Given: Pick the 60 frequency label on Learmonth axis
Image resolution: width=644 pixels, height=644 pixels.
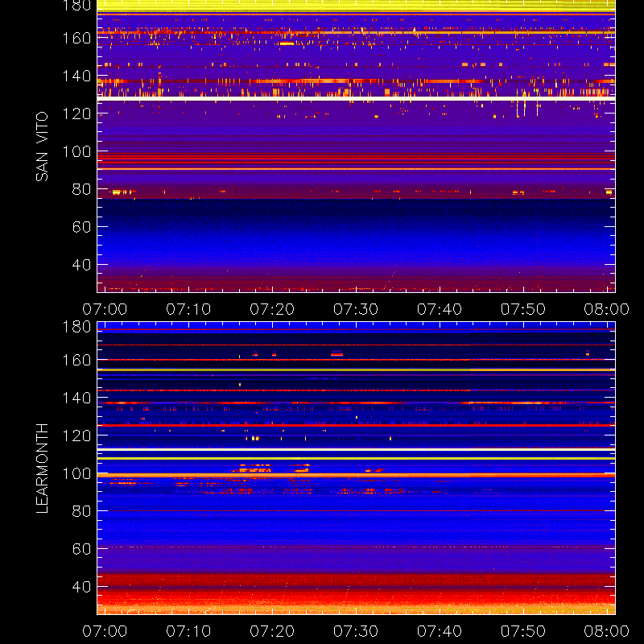Looking at the screenshot, I should (81, 549).
